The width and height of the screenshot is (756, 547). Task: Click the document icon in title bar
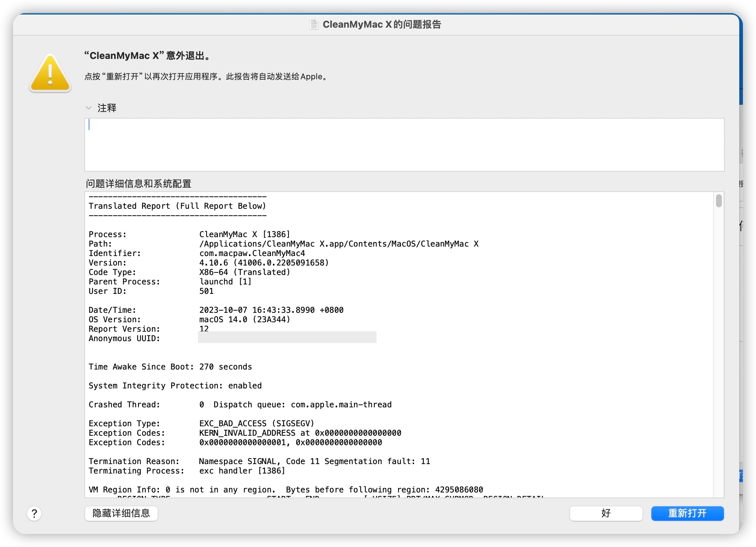[314, 24]
